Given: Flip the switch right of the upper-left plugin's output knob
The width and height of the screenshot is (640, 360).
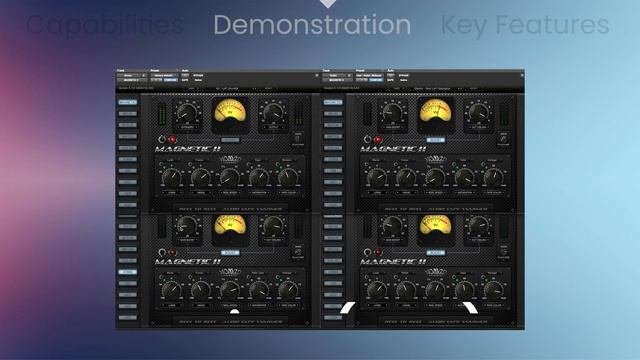Looking at the screenshot, I should pyautogui.click(x=298, y=138).
